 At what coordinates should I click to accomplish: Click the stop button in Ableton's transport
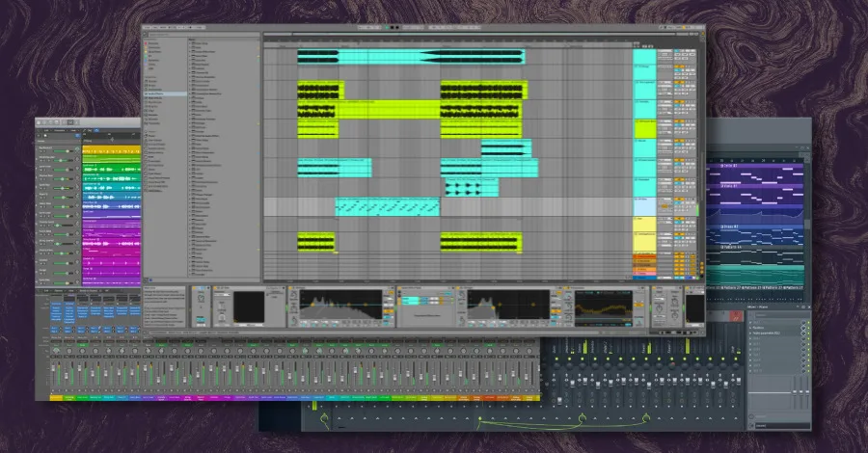[x=392, y=27]
